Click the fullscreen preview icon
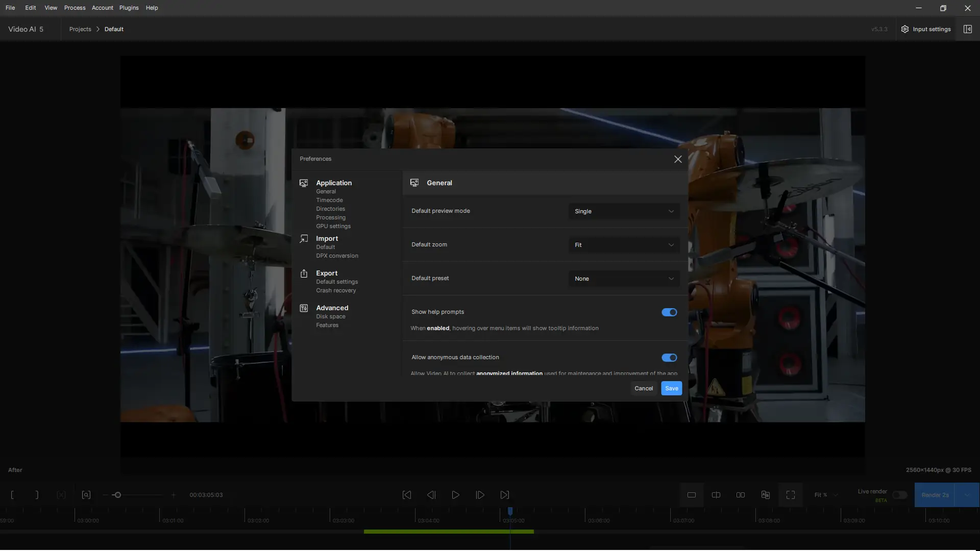 coord(790,495)
